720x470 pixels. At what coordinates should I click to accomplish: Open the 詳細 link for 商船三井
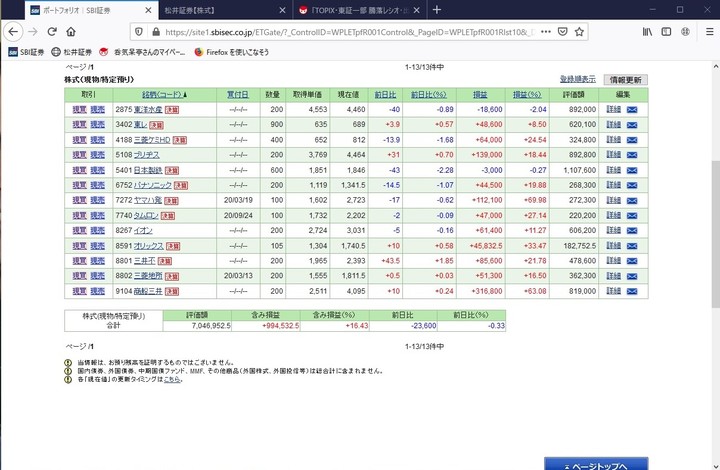pos(614,291)
